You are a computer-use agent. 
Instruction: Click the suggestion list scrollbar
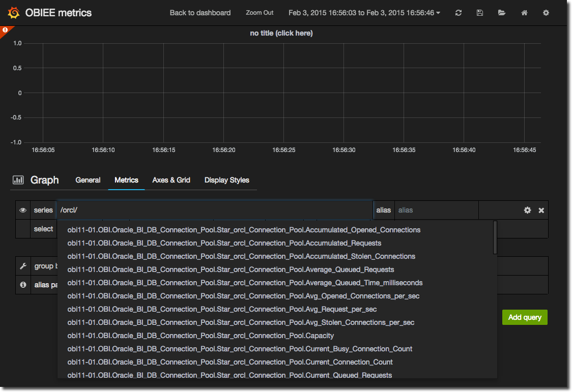click(495, 237)
